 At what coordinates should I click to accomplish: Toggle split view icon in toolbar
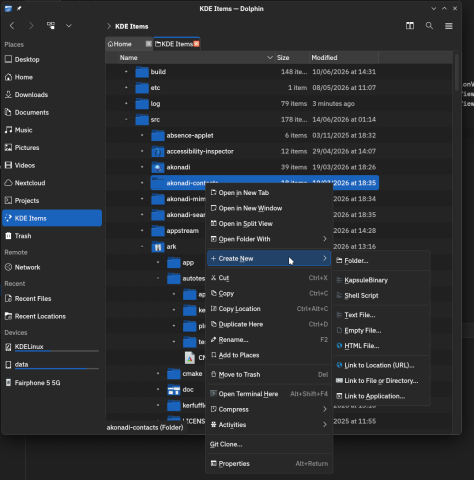[x=410, y=26]
